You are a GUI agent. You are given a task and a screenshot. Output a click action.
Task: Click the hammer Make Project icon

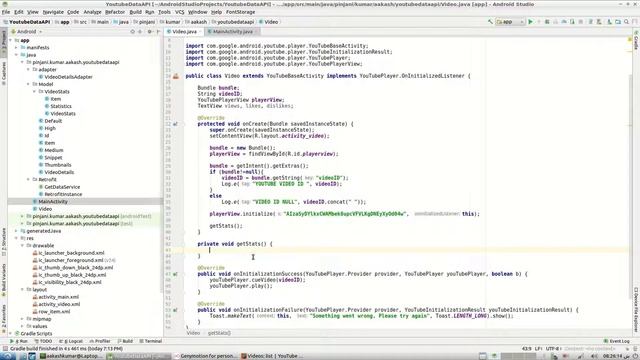490,22
